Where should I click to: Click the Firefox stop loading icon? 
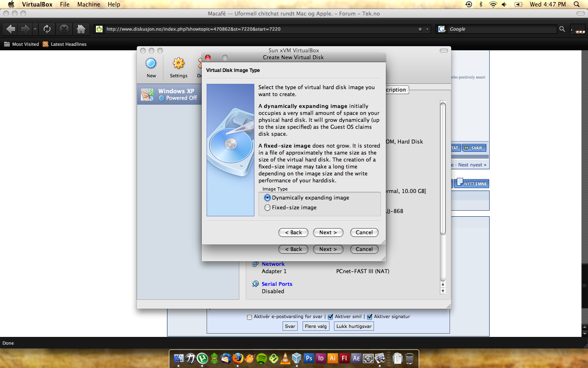pyautogui.click(x=64, y=29)
